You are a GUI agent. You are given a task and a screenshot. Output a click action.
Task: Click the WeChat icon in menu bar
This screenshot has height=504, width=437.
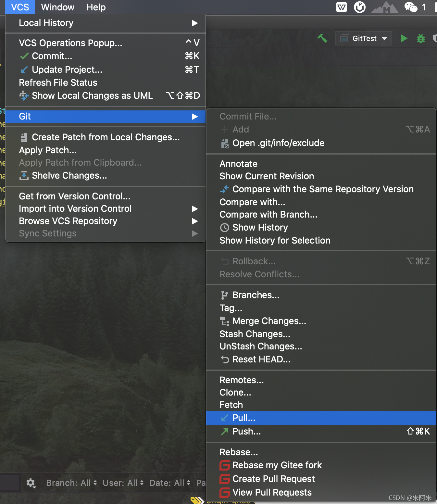pos(411,7)
